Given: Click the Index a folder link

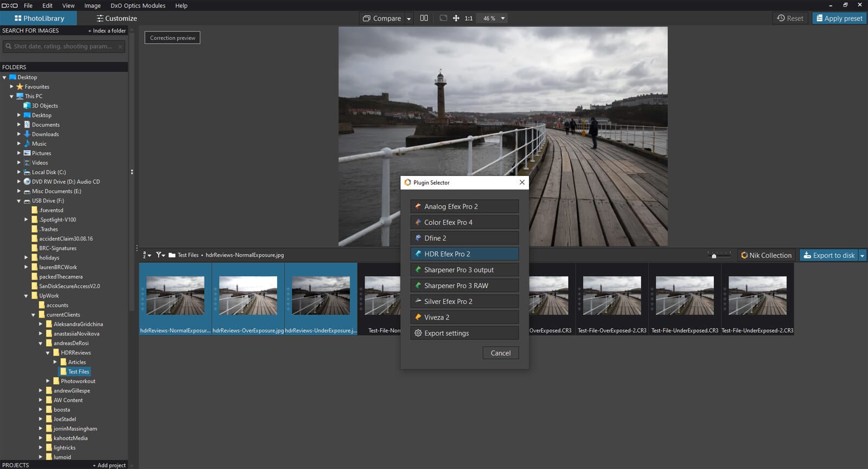Looking at the screenshot, I should (x=107, y=30).
